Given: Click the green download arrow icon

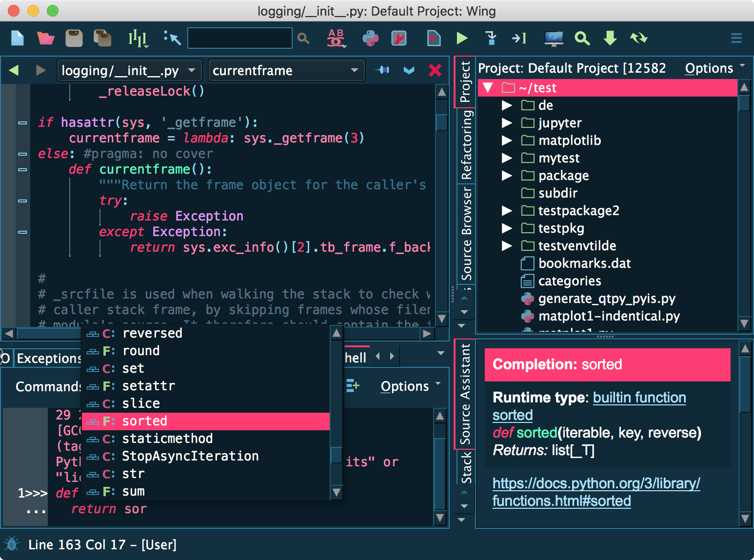Looking at the screenshot, I should click(610, 38).
